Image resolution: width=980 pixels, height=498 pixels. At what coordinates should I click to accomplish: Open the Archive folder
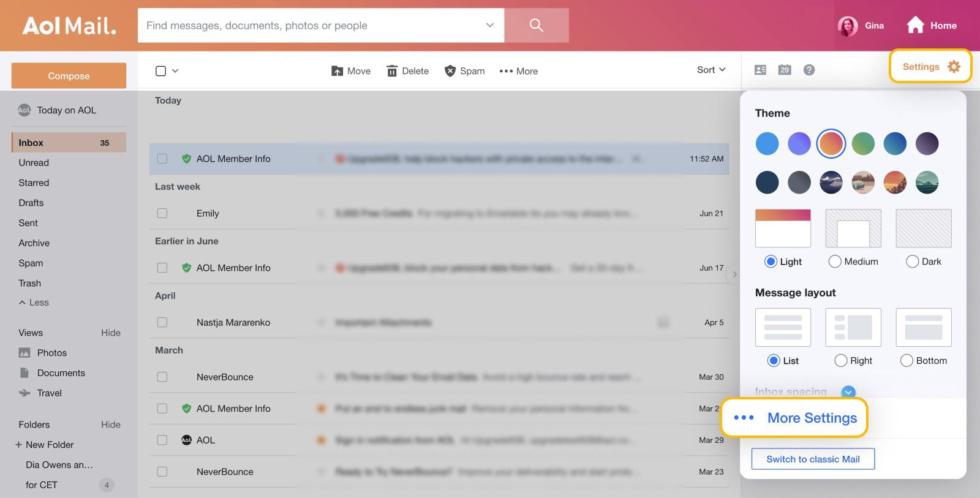tap(34, 243)
